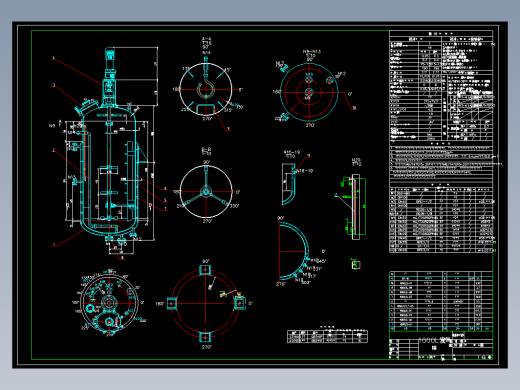Select the rounded rectangle opening in the A-A section
The height and width of the screenshot is (390, 520).
click(206, 109)
